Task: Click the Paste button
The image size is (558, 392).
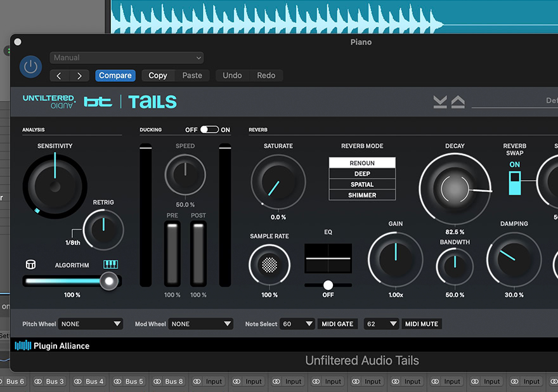Action: [192, 75]
